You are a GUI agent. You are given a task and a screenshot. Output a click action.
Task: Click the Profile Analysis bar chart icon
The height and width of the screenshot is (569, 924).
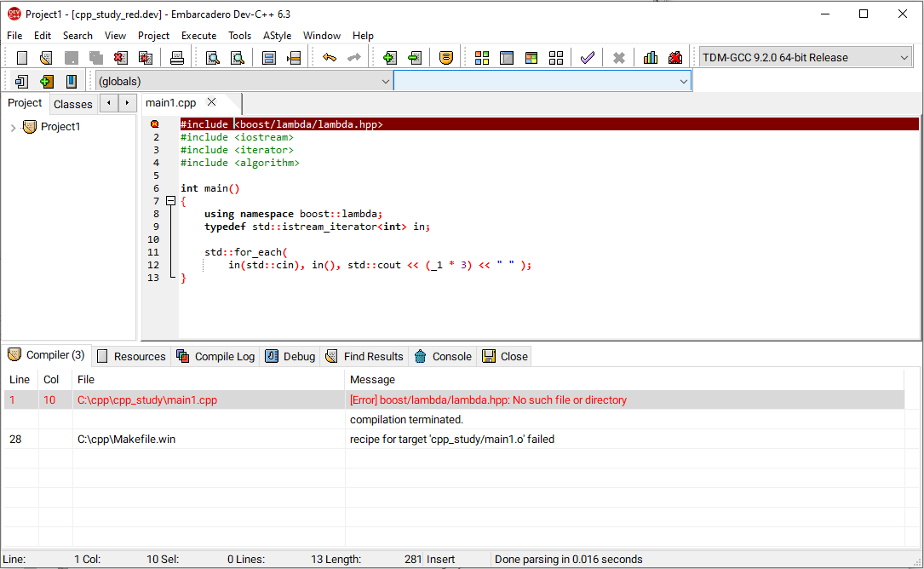[x=651, y=58]
